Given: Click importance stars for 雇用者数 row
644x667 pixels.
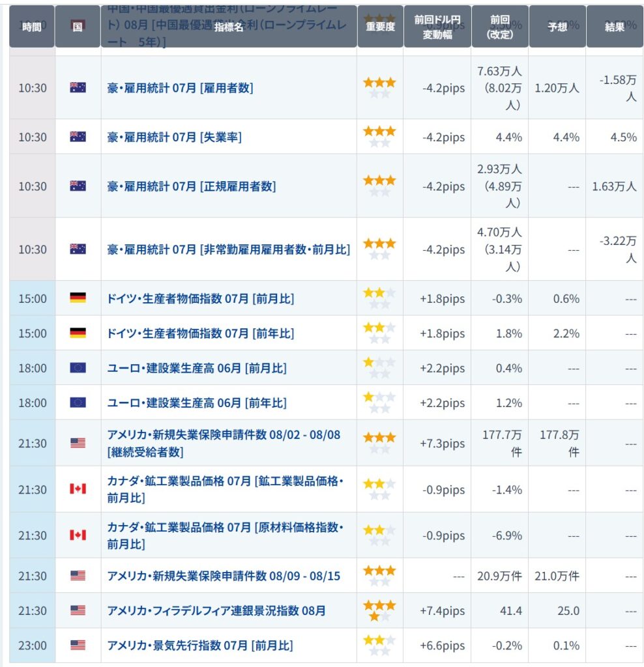Looking at the screenshot, I should click(379, 88).
